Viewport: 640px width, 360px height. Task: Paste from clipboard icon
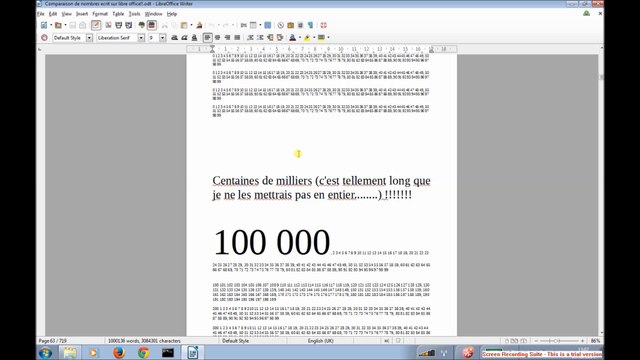184,25
